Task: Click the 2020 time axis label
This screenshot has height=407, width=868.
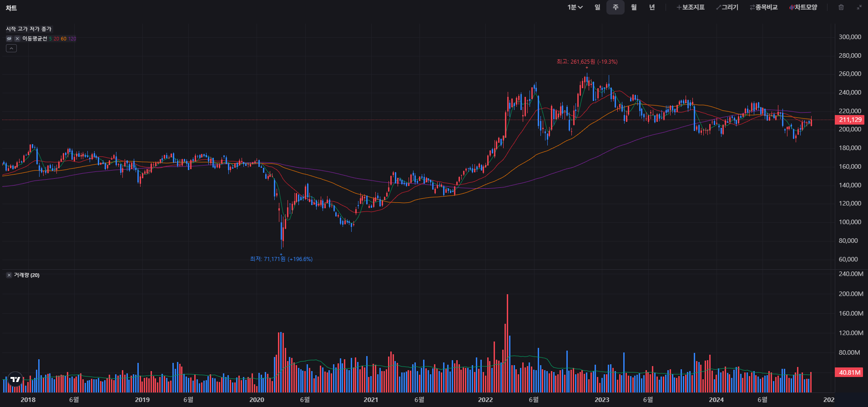Action: [x=257, y=400]
